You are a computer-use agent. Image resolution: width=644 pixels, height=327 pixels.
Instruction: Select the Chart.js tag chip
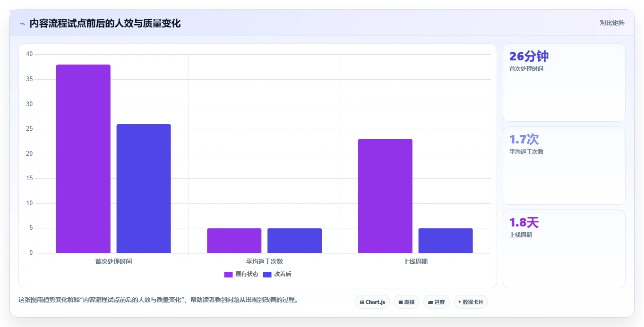click(372, 302)
